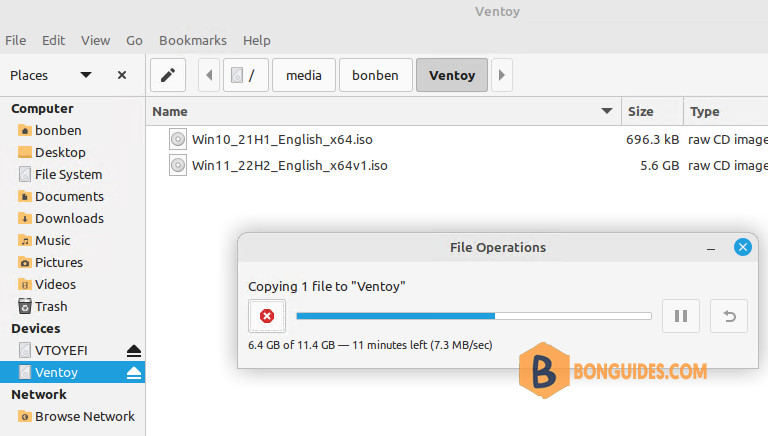Toggle location entry with the pencil icon

point(168,75)
